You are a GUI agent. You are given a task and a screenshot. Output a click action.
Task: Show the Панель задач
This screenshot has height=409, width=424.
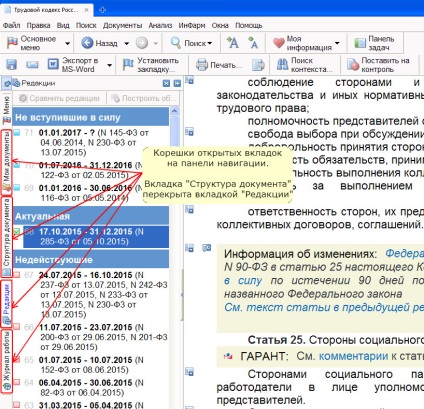(375, 43)
